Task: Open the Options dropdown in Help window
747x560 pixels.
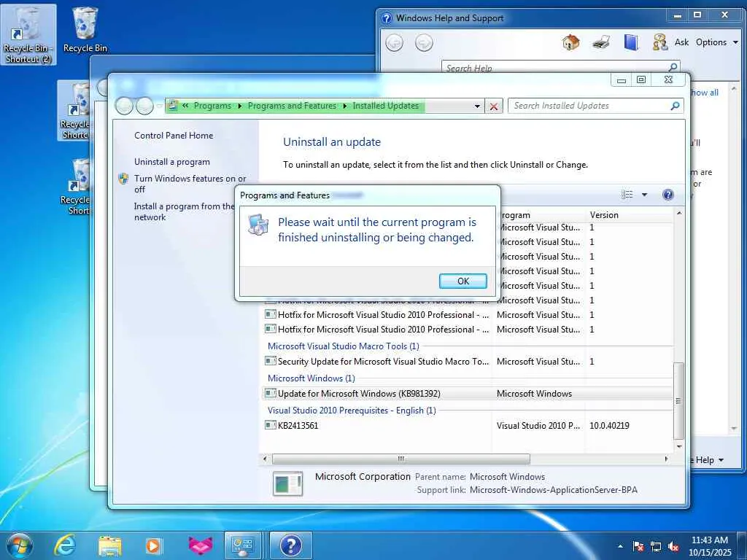Action: click(716, 42)
